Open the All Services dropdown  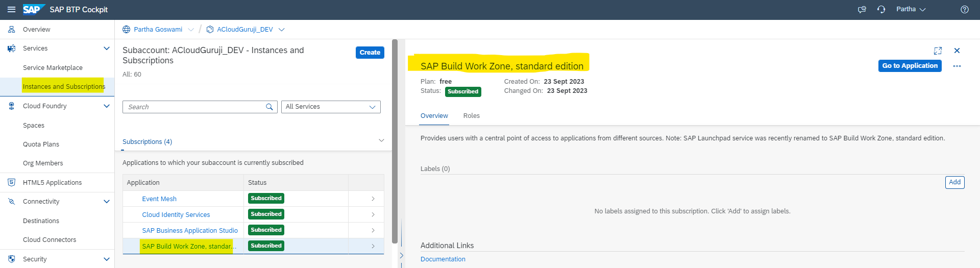(x=331, y=107)
